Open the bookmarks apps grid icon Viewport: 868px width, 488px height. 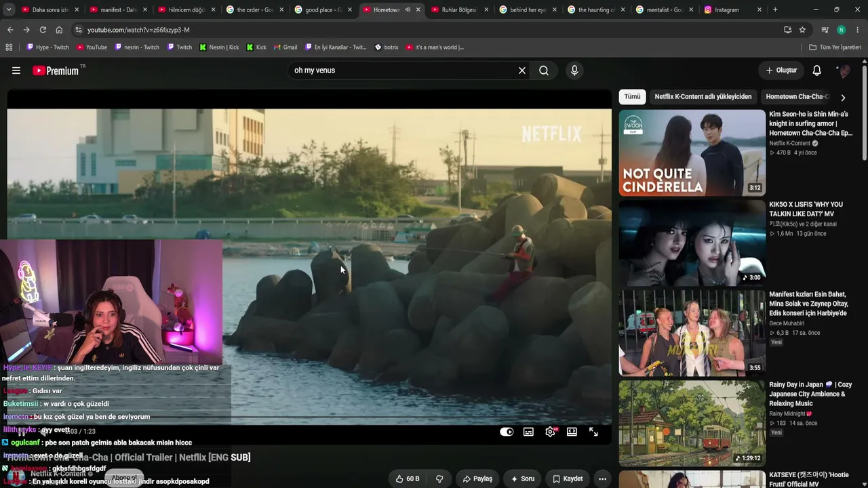9,47
